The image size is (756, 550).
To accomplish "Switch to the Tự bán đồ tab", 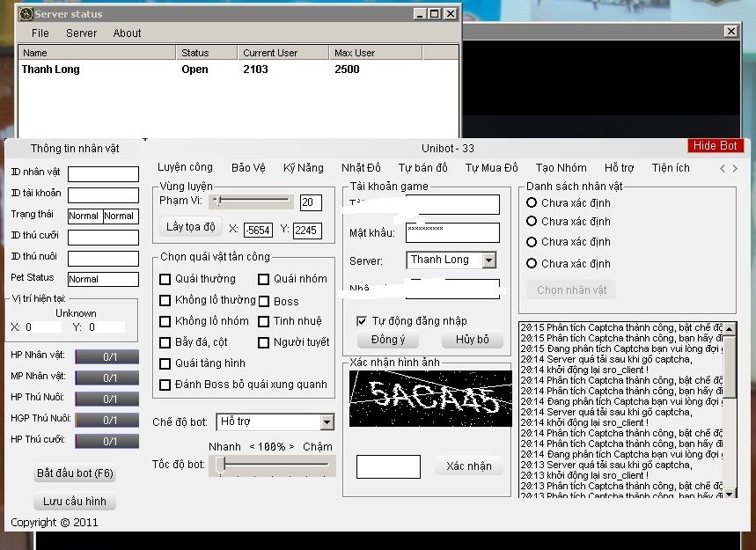I will point(422,167).
